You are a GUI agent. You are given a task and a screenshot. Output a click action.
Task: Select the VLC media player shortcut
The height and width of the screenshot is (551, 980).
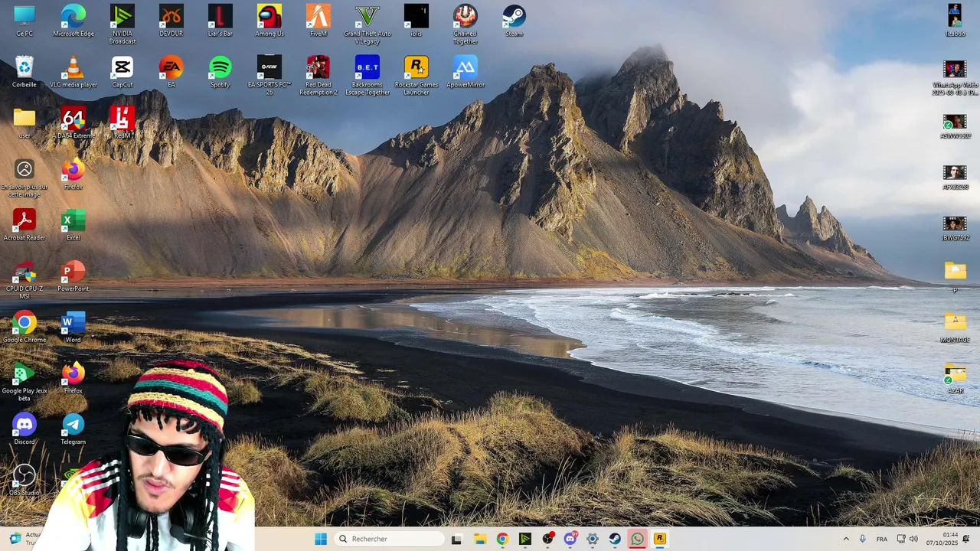[73, 72]
